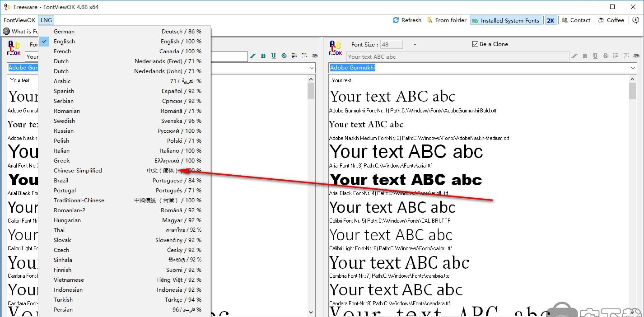Close the LNG language menu
Image resolution: width=644 pixels, height=317 pixels.
pyautogui.click(x=46, y=20)
